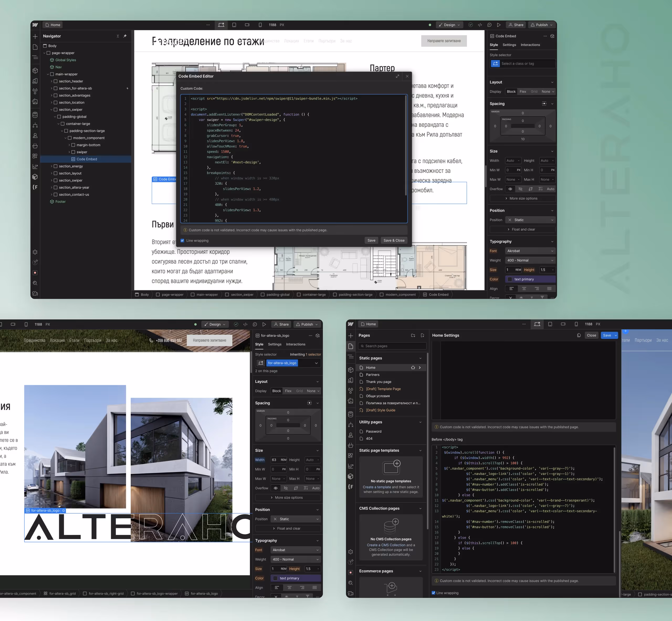The width and height of the screenshot is (672, 621).
Task: Open code export icon in top window toolbar
Action: pos(480,25)
